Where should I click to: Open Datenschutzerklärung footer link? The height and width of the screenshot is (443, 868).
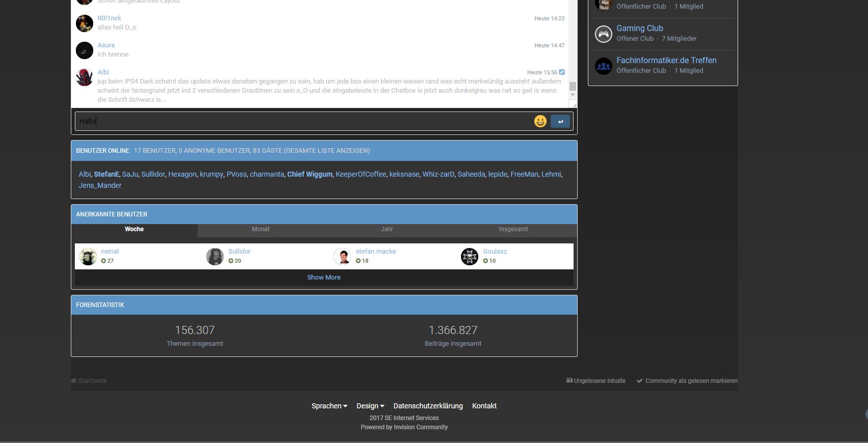pyautogui.click(x=428, y=406)
